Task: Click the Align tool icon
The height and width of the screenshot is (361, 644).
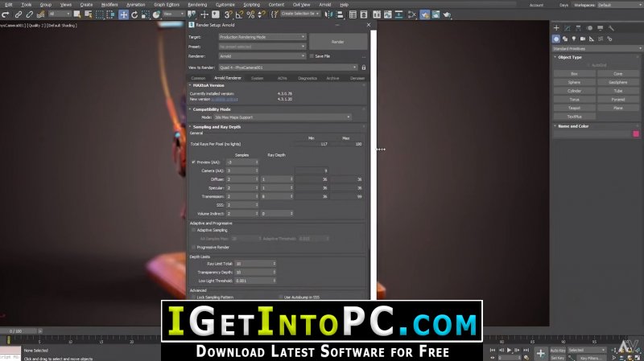Action: pyautogui.click(x=340, y=14)
